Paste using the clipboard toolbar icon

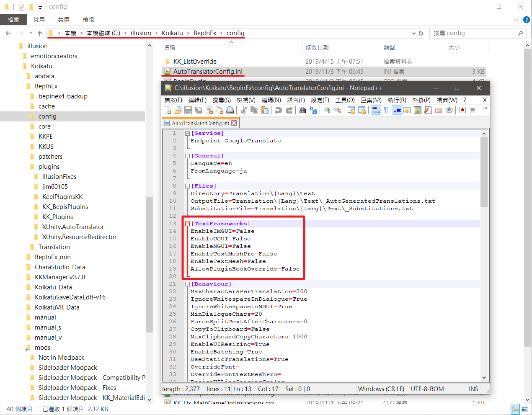pyautogui.click(x=264, y=110)
